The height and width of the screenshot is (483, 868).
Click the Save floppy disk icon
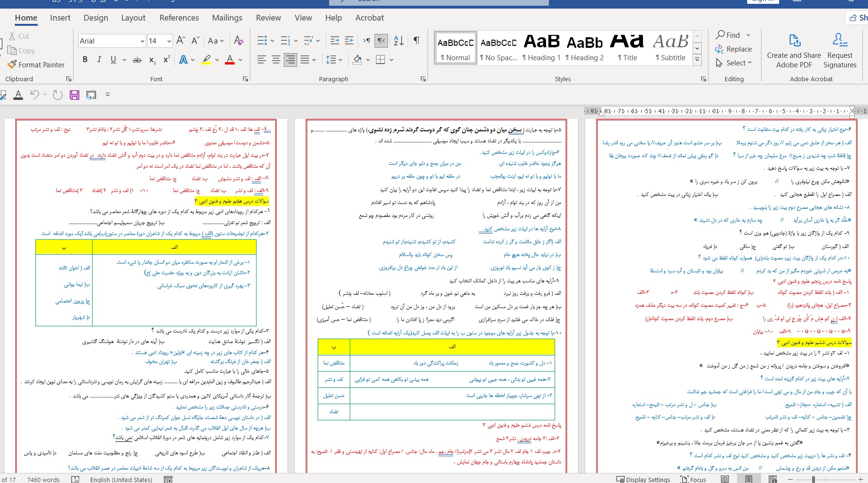tap(75, 95)
